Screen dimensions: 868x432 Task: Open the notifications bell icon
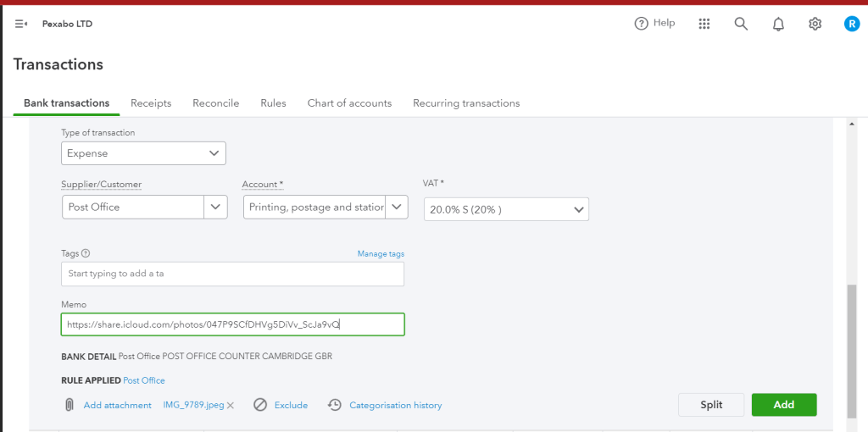click(x=778, y=24)
